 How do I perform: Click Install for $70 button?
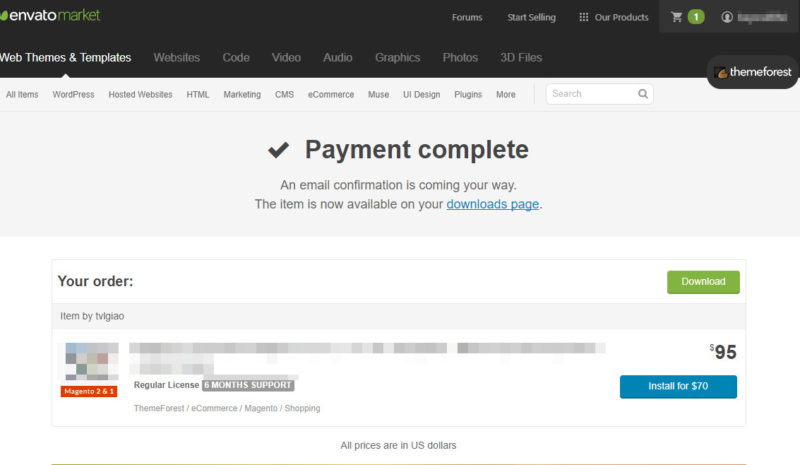point(678,386)
